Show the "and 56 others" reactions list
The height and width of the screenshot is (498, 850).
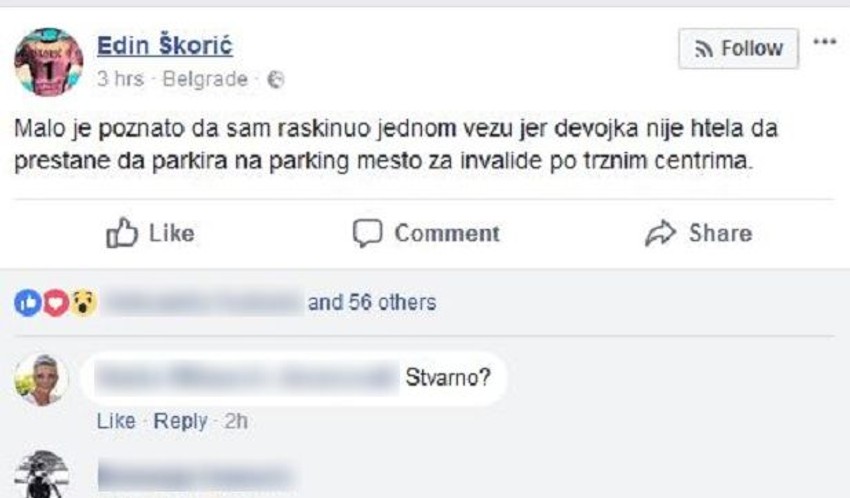[x=372, y=302]
